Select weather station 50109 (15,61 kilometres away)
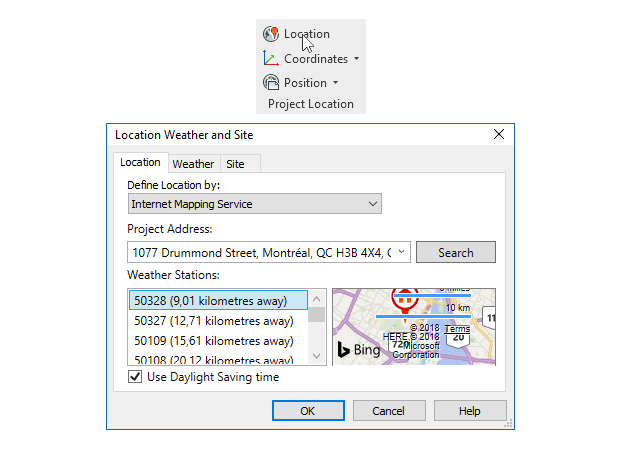Screen dimensions: 618x449 (218, 341)
